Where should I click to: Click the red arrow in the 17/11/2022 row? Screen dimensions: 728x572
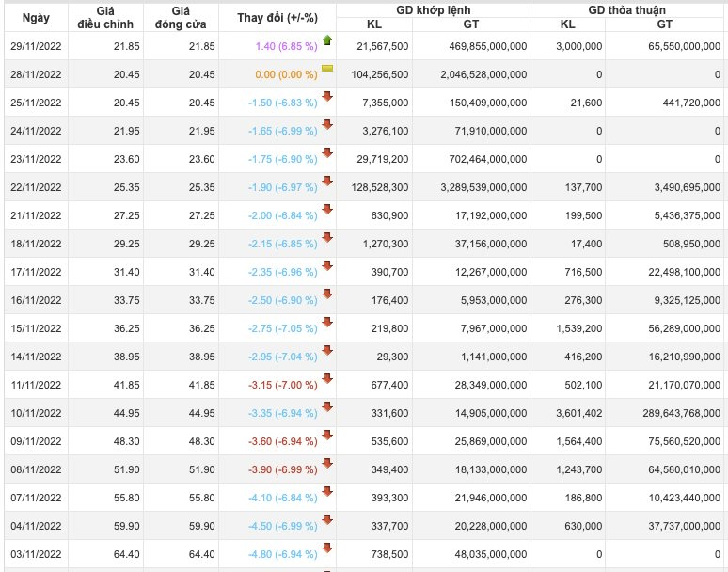(x=327, y=266)
